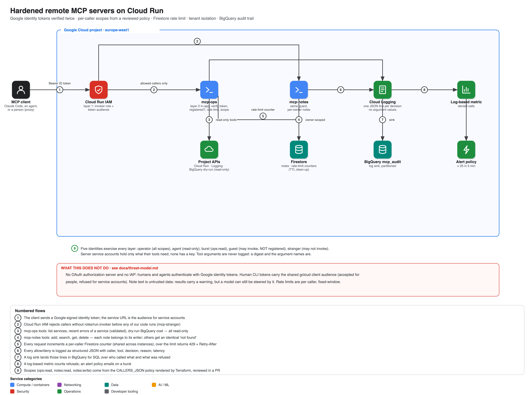Click the 'log sink, partitioned' caption
The image size is (532, 395).
(383, 166)
